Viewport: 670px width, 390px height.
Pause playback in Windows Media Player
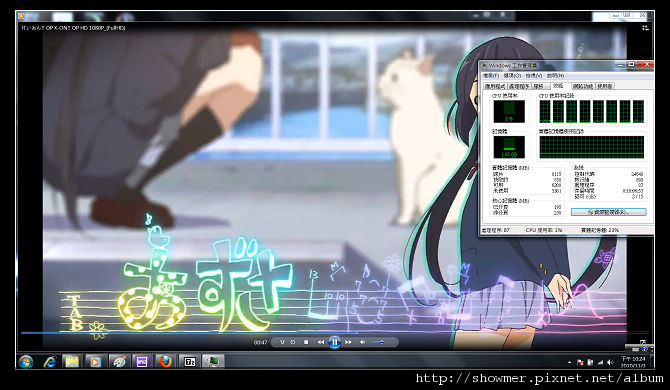click(335, 342)
